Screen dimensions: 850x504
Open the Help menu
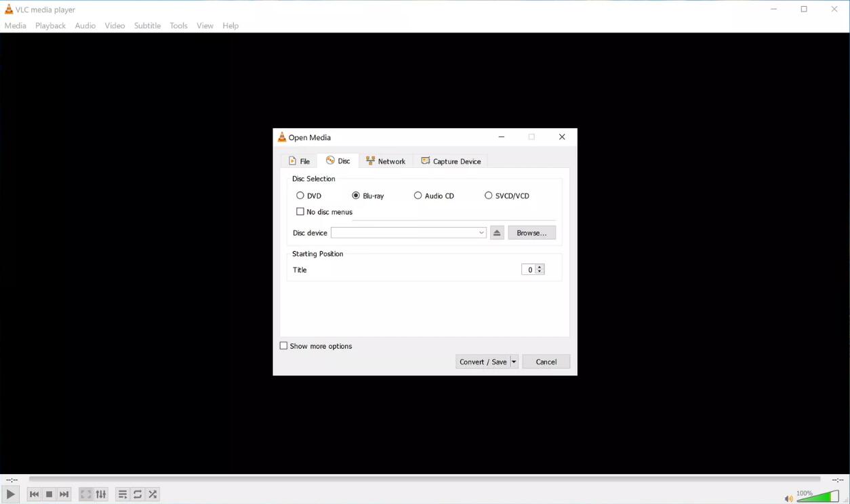pos(231,26)
